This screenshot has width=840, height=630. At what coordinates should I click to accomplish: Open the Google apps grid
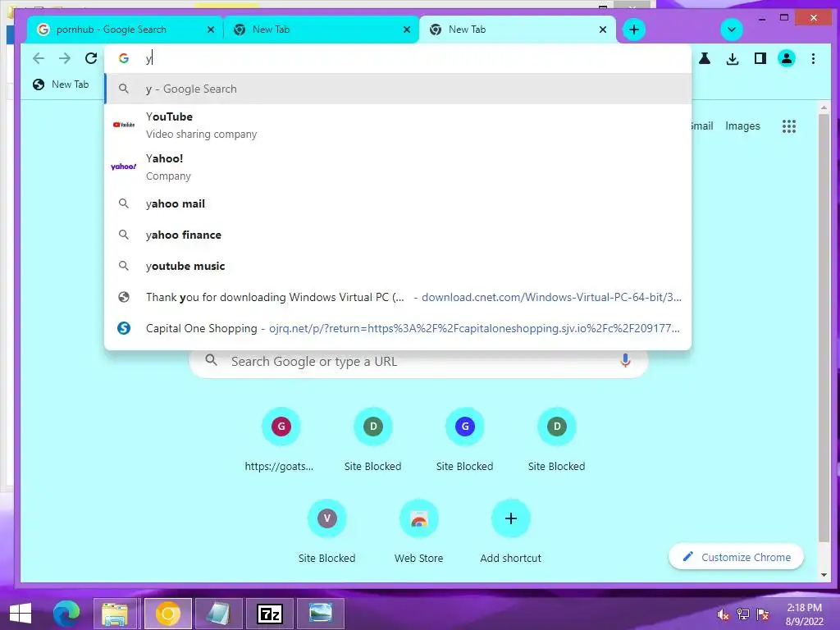pos(788,126)
